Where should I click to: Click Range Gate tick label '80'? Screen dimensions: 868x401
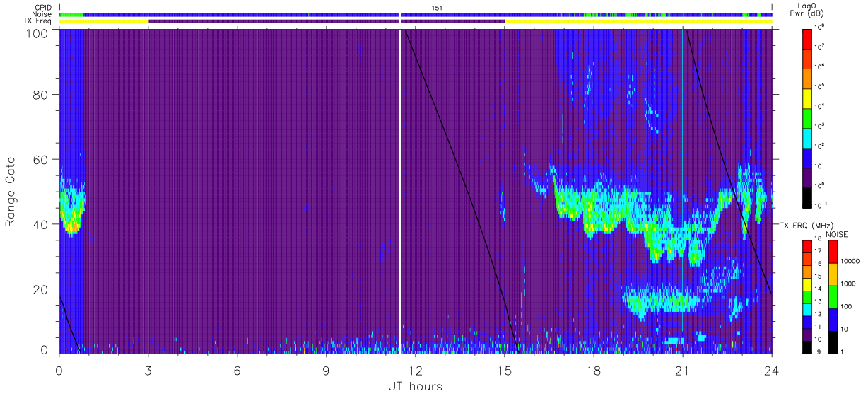[40, 94]
